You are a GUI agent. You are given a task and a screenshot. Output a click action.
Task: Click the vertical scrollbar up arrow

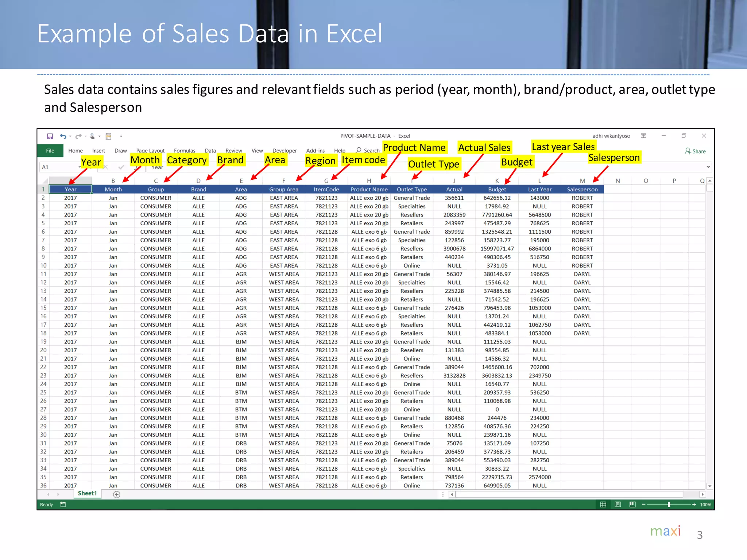tap(709, 181)
